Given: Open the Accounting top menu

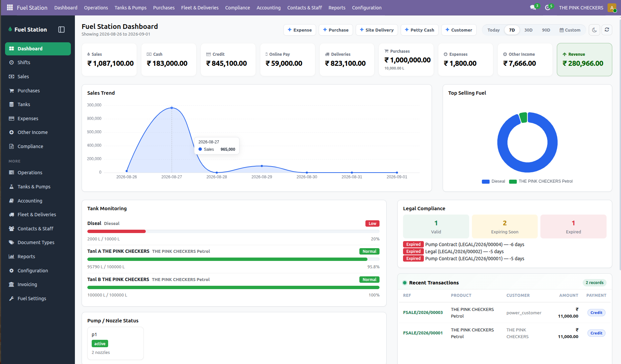Looking at the screenshot, I should click(268, 8).
